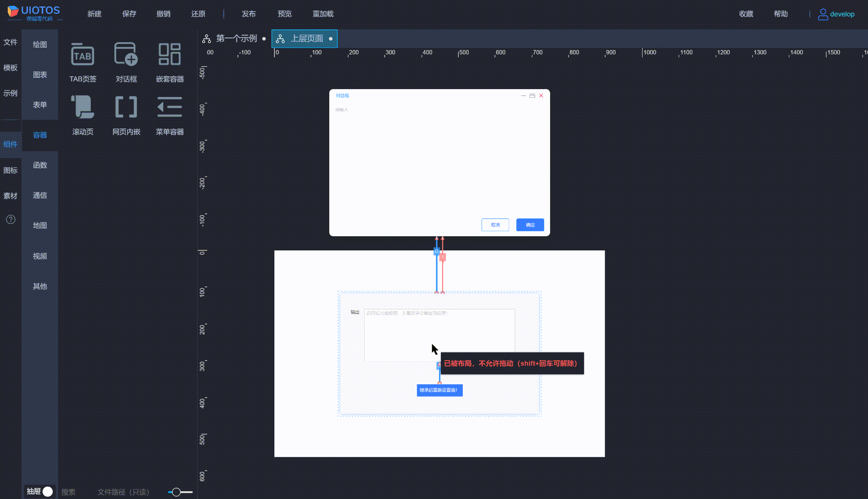Screen dimensions: 868x499
Task: Open the 图标 sidebar tab
Action: (11, 170)
